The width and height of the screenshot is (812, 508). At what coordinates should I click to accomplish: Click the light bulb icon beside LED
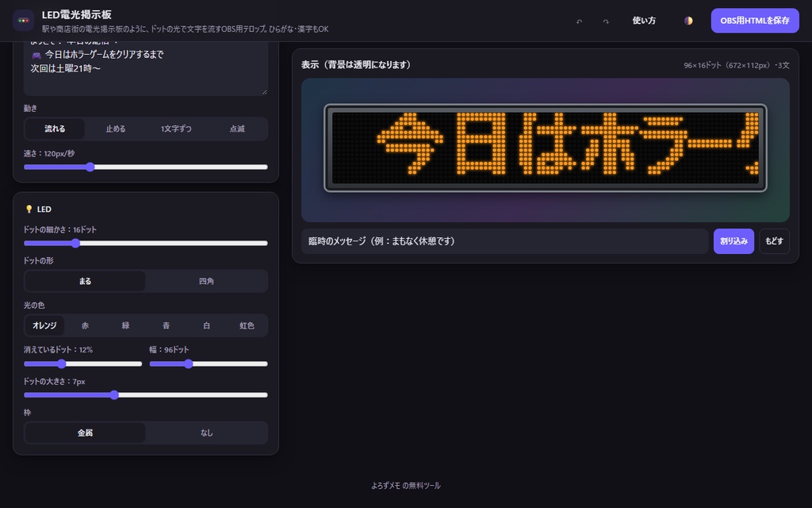29,209
